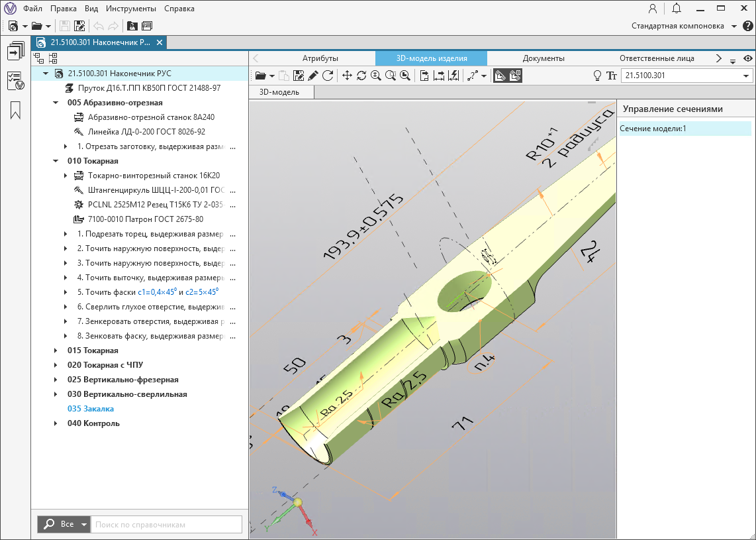Toggle the second highlighted section view button
Screen dimensions: 756x540
click(x=515, y=76)
